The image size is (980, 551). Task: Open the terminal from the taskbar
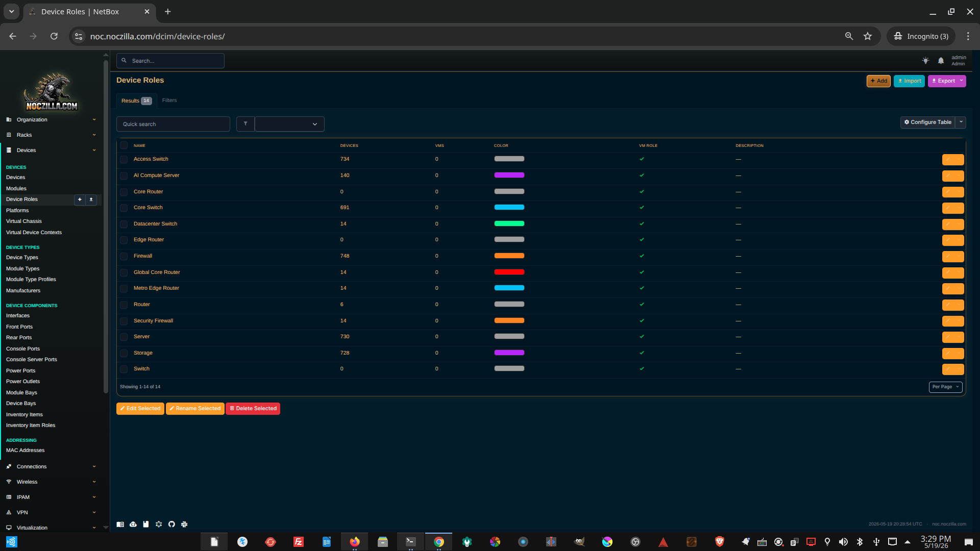[411, 542]
